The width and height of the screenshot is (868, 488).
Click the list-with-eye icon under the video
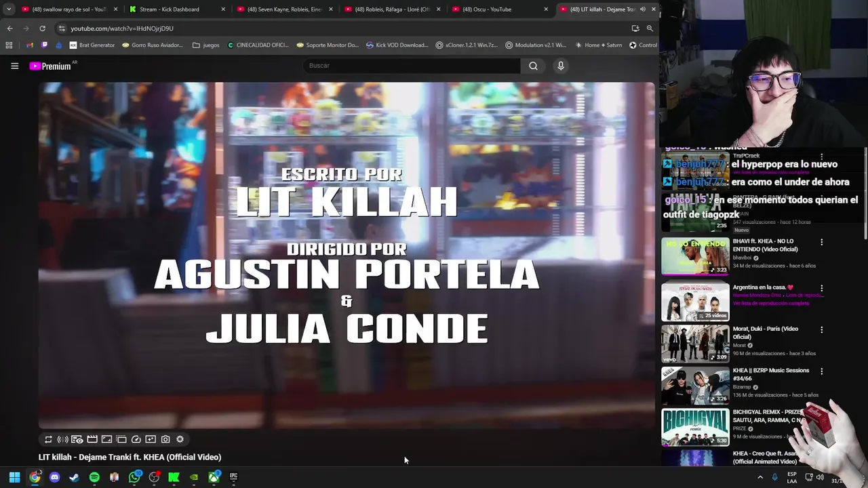77,439
